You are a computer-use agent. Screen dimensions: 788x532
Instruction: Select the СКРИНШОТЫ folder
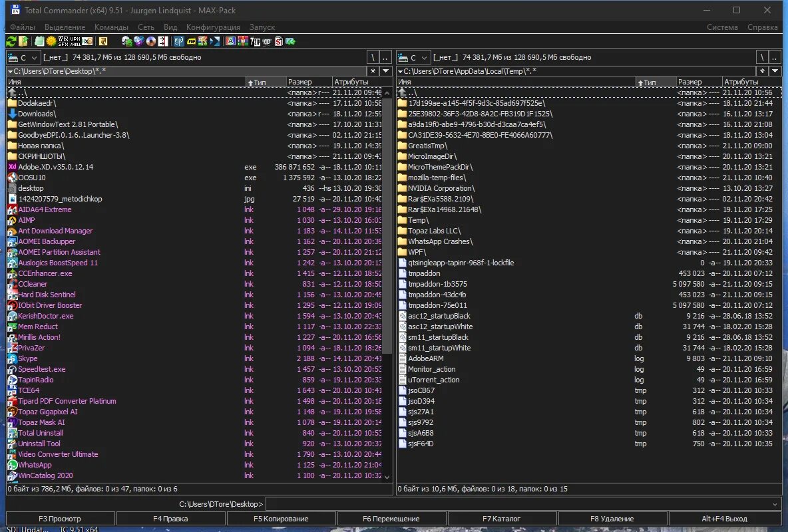click(195, 156)
